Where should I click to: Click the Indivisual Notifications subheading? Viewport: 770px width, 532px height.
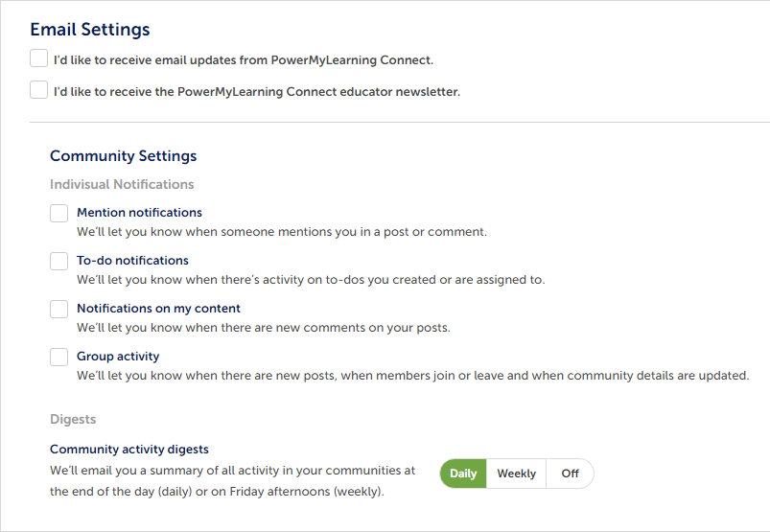(122, 185)
